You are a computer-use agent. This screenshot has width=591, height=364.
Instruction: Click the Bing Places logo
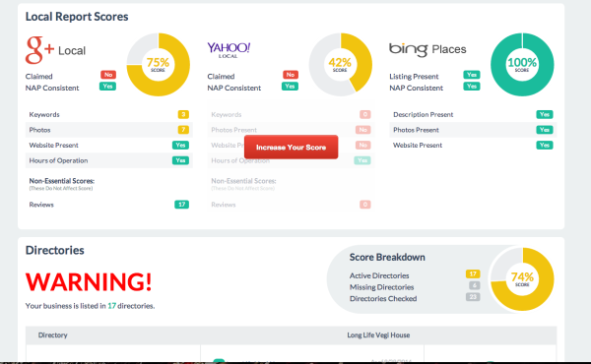[427, 49]
